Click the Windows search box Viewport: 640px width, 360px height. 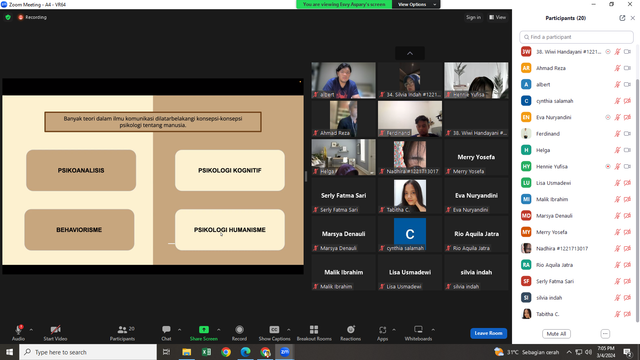click(x=88, y=352)
